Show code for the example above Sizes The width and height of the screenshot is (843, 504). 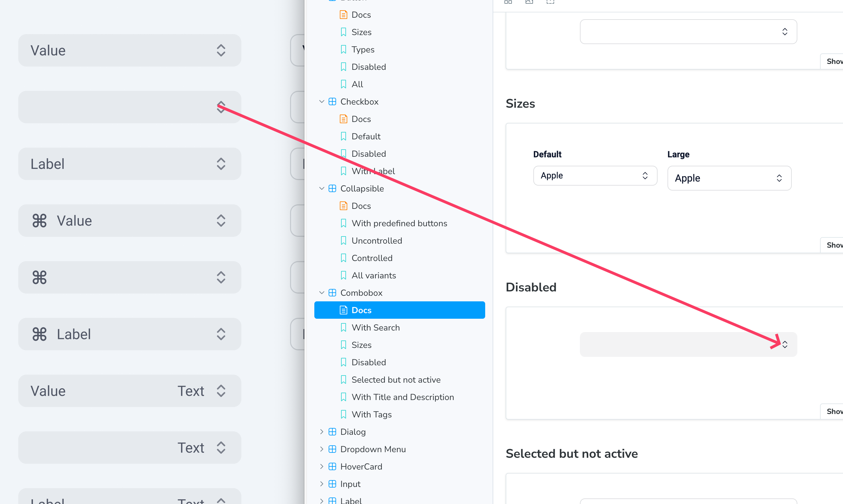832,61
